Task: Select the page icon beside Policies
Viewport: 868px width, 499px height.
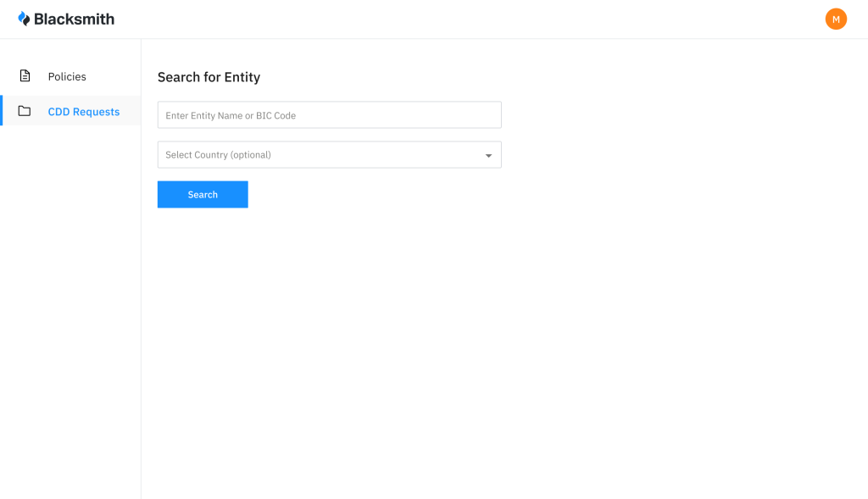Action: click(26, 75)
